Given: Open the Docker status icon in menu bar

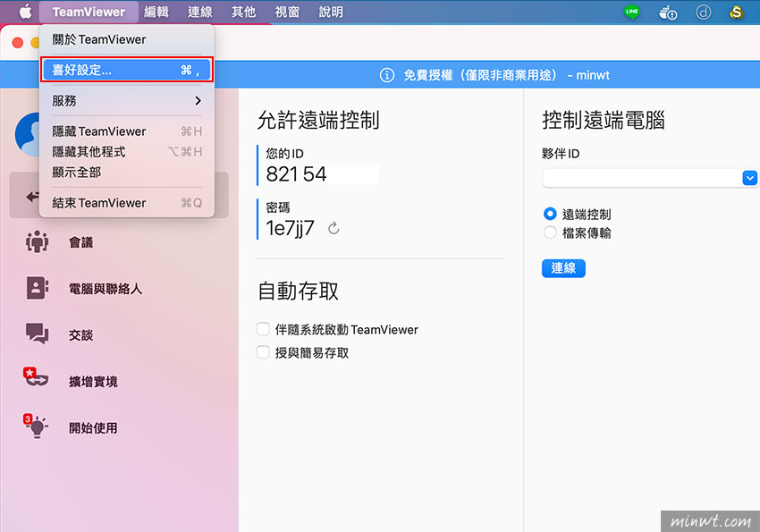Looking at the screenshot, I should click(667, 13).
